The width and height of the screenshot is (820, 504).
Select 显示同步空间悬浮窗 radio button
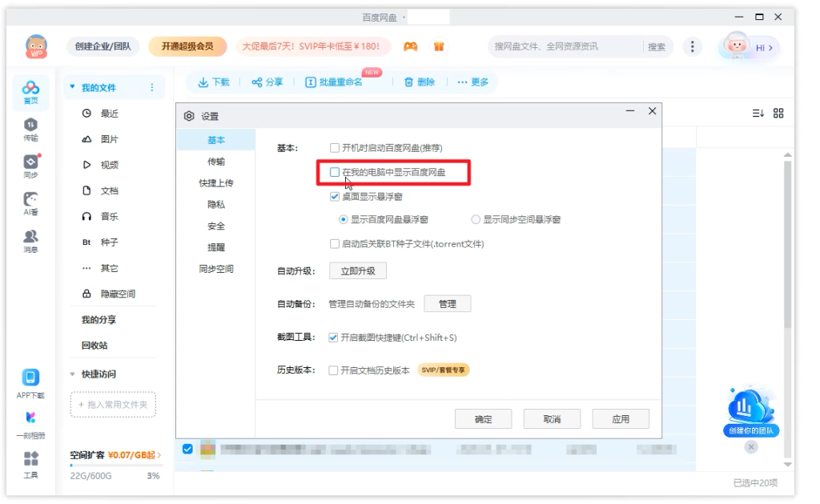click(x=476, y=219)
